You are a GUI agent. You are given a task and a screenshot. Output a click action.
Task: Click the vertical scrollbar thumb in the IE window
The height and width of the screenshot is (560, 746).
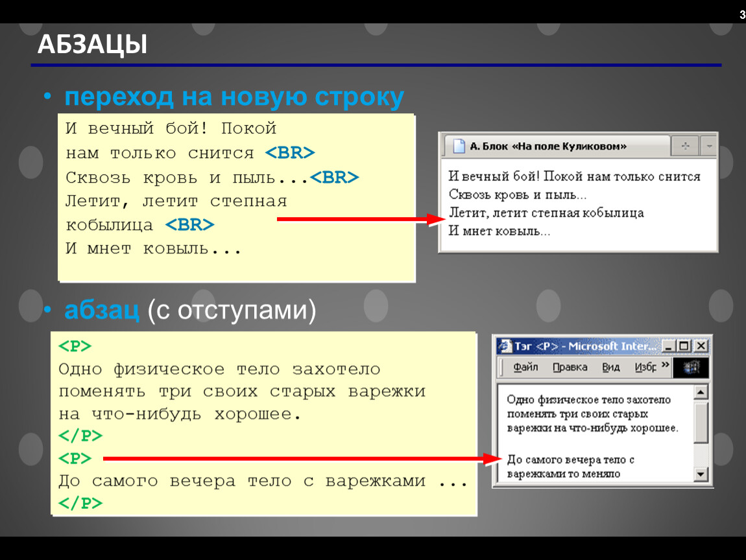701,422
